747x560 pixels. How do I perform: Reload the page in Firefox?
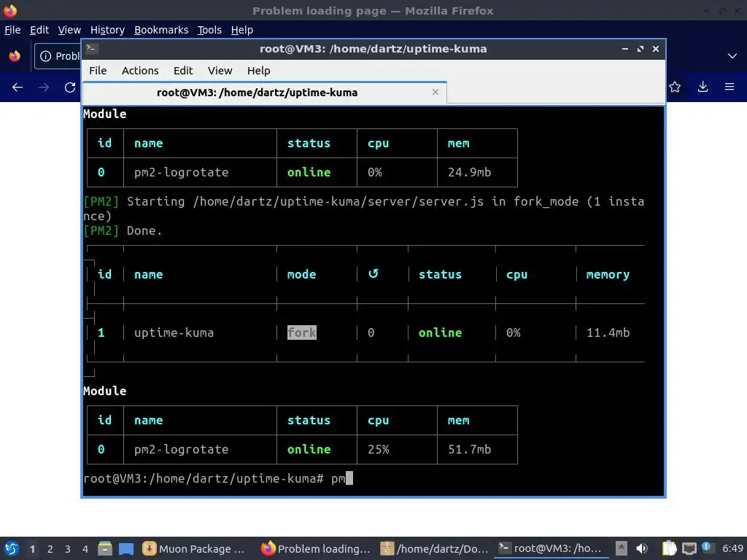70,87
